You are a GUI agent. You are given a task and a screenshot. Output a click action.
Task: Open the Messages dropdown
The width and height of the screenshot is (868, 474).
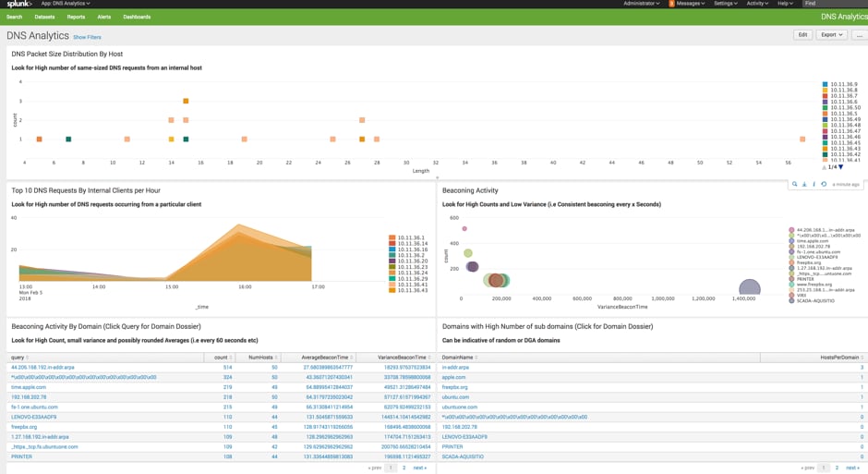click(x=690, y=4)
